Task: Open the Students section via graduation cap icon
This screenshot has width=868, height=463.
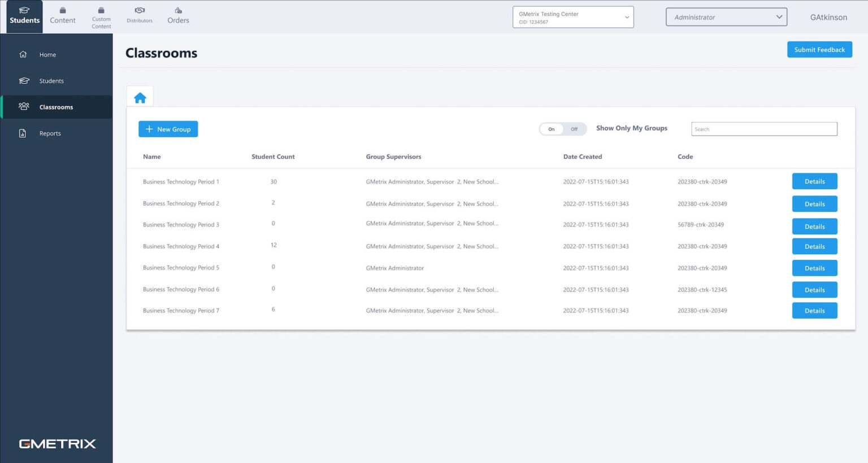Action: tap(24, 16)
